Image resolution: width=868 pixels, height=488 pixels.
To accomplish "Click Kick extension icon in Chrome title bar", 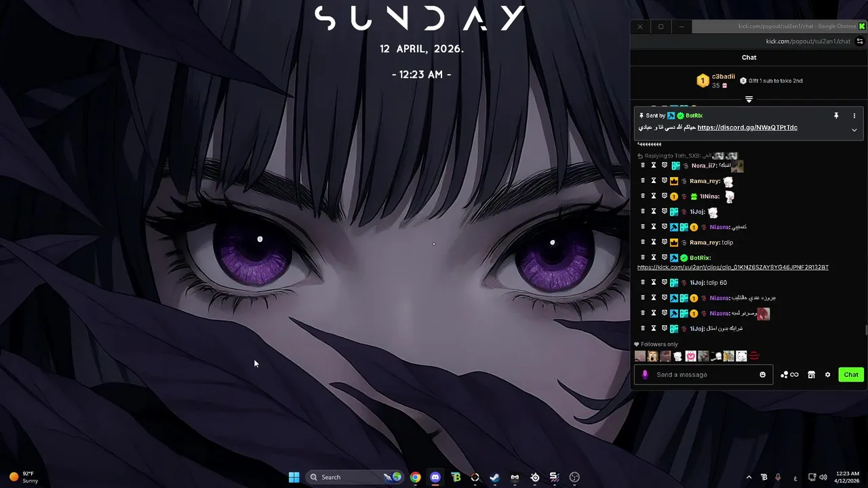I will (x=863, y=26).
